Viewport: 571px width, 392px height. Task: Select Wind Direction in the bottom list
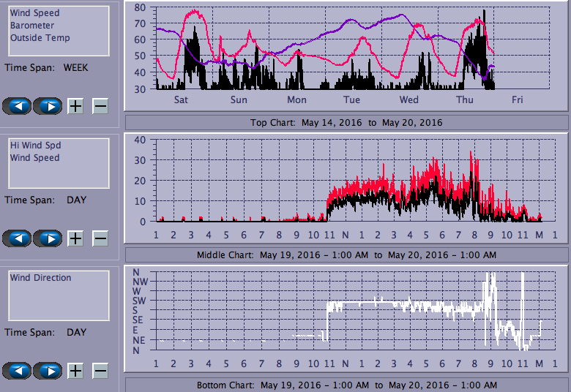[40, 278]
